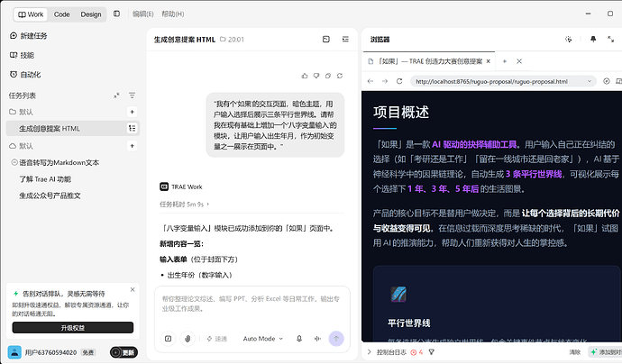Click 新建任务 to create new task
The image size is (622, 364).
coord(28,36)
